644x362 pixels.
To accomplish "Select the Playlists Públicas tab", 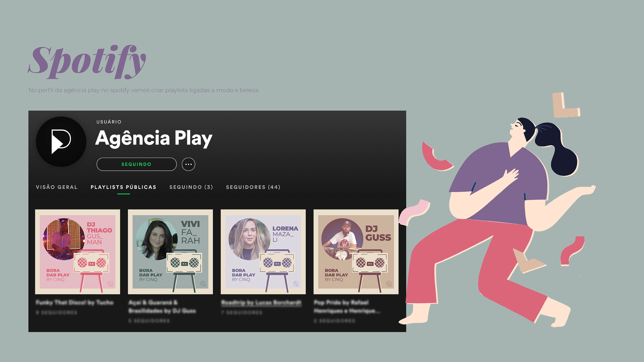I will 123,187.
